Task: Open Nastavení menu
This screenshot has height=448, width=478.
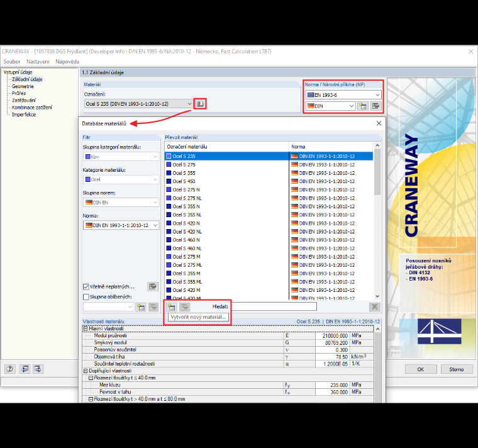Action: 38,61
